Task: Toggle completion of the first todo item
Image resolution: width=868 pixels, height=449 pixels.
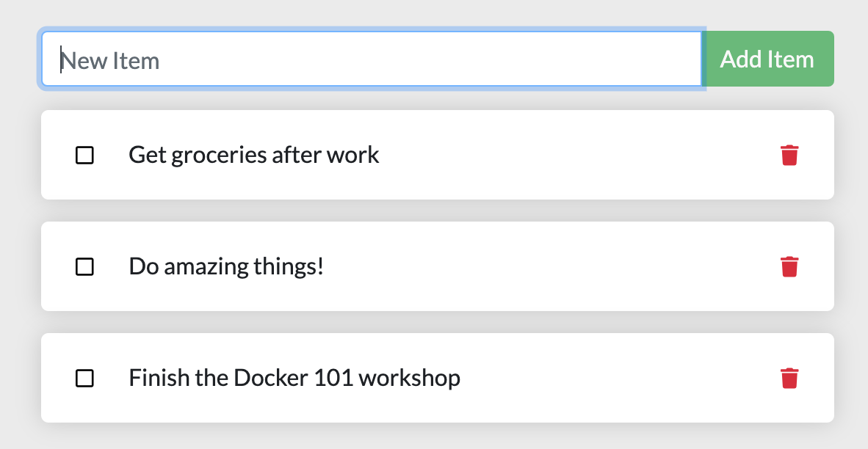Action: [x=84, y=155]
